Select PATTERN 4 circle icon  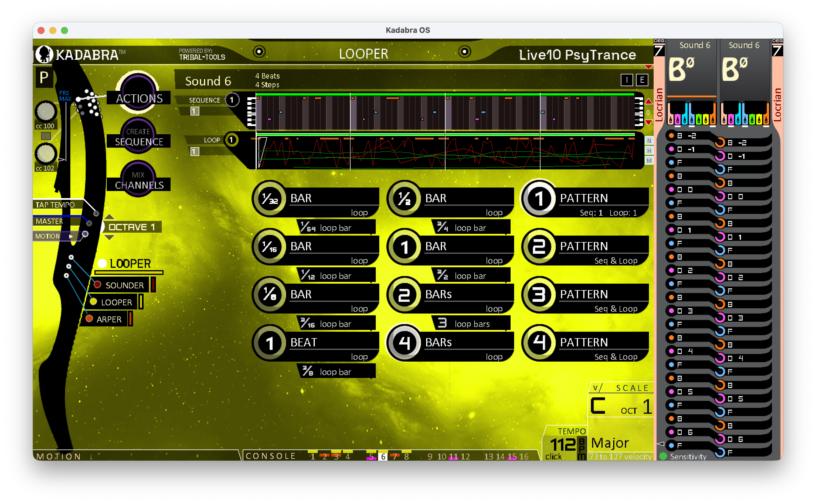(539, 343)
